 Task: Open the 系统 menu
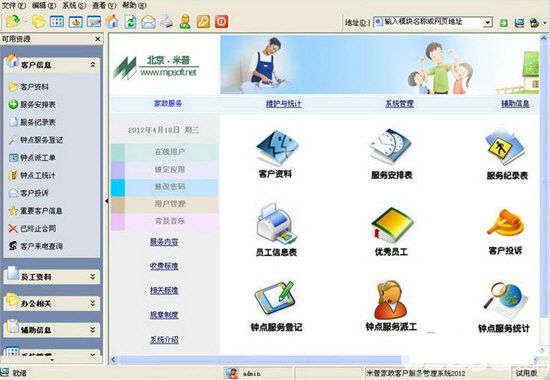(74, 5)
